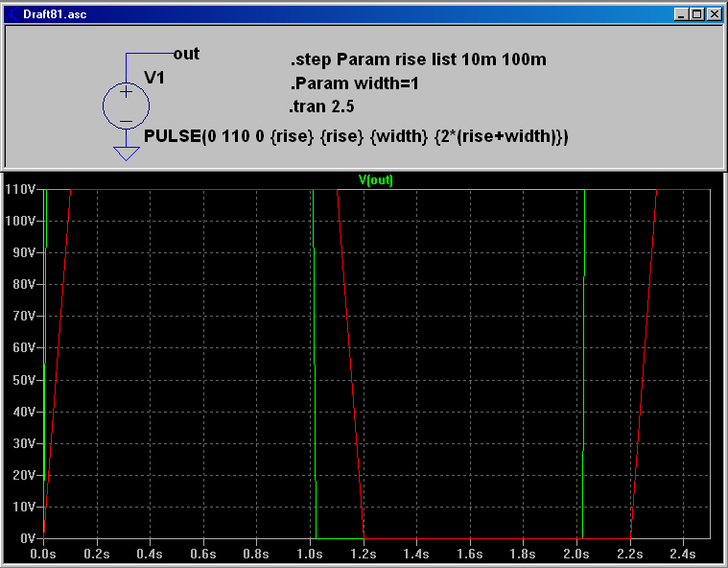Select the ground symbol below V1
The height and width of the screenshot is (568, 728).
126,154
